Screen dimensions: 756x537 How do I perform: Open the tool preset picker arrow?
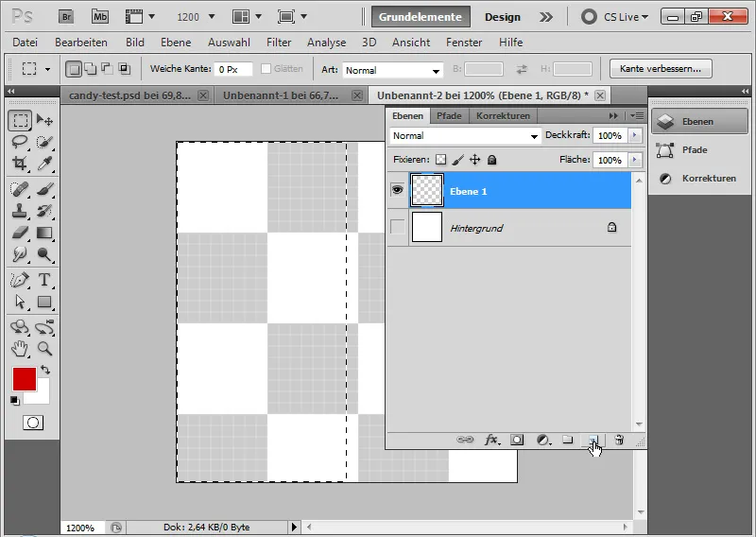click(47, 69)
